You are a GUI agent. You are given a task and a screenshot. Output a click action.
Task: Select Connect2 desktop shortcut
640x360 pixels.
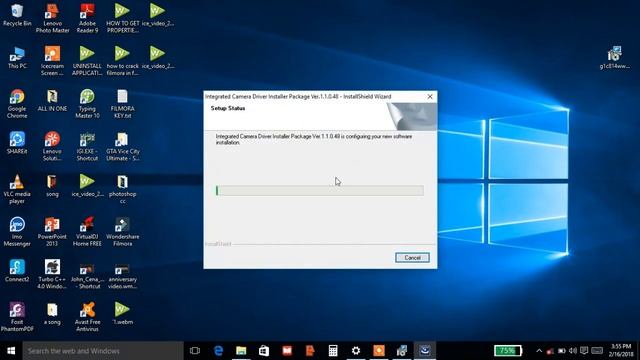point(17,271)
